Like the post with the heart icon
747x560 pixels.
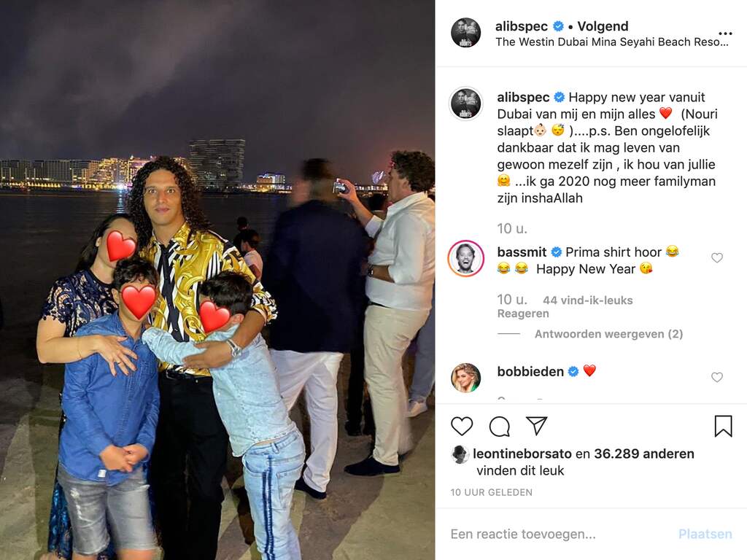click(462, 426)
